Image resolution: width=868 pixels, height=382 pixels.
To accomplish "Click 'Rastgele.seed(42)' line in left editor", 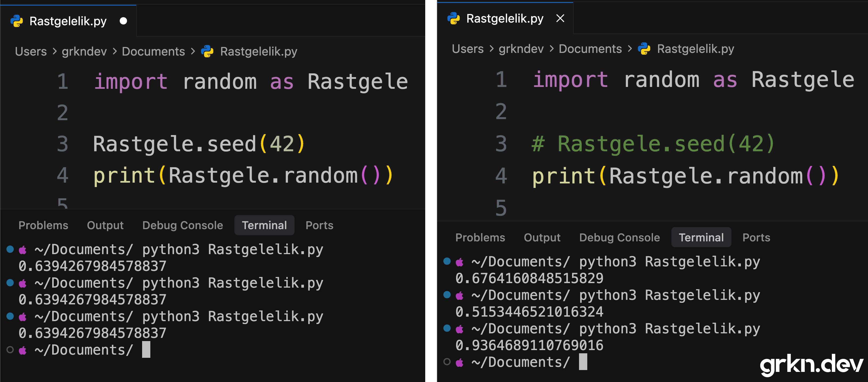I will (x=199, y=144).
